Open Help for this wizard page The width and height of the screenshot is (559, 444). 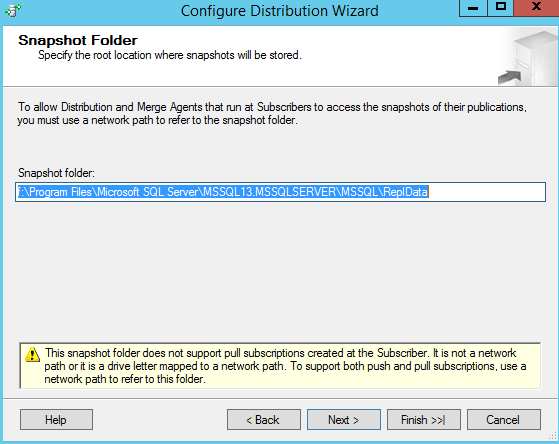coord(56,420)
